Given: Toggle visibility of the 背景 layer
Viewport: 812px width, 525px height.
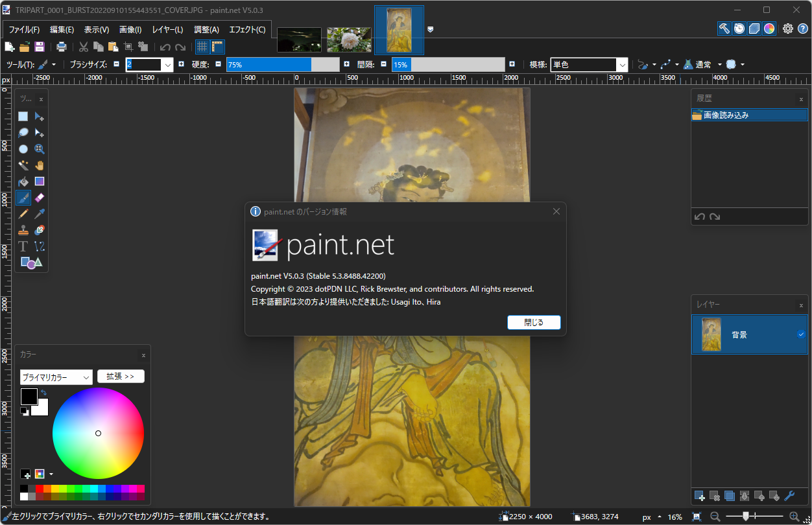Looking at the screenshot, I should point(800,334).
